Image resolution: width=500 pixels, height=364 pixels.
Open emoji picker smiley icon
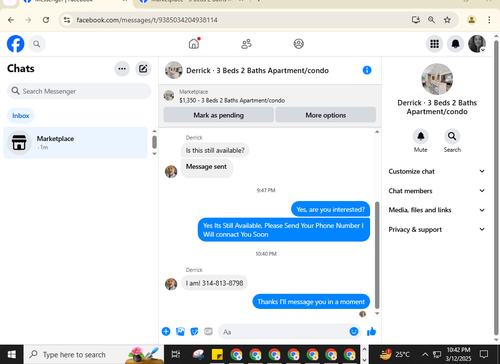pos(354,331)
